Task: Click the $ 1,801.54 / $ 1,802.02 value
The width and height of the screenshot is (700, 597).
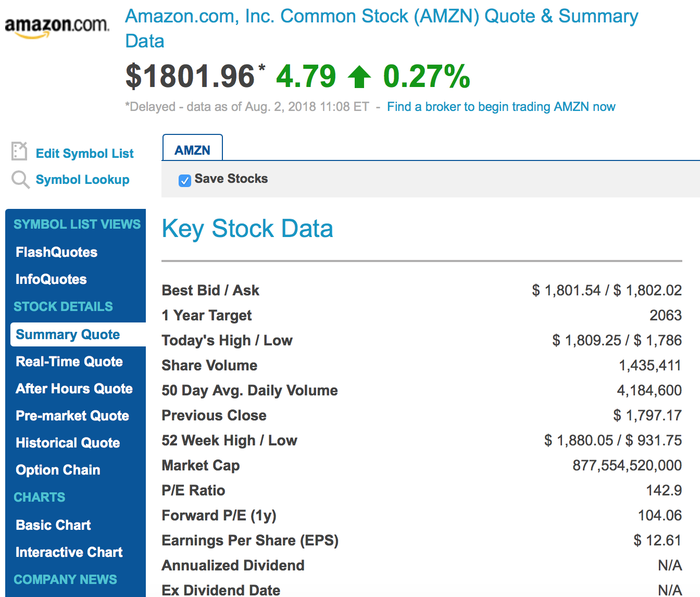Action: [x=607, y=290]
